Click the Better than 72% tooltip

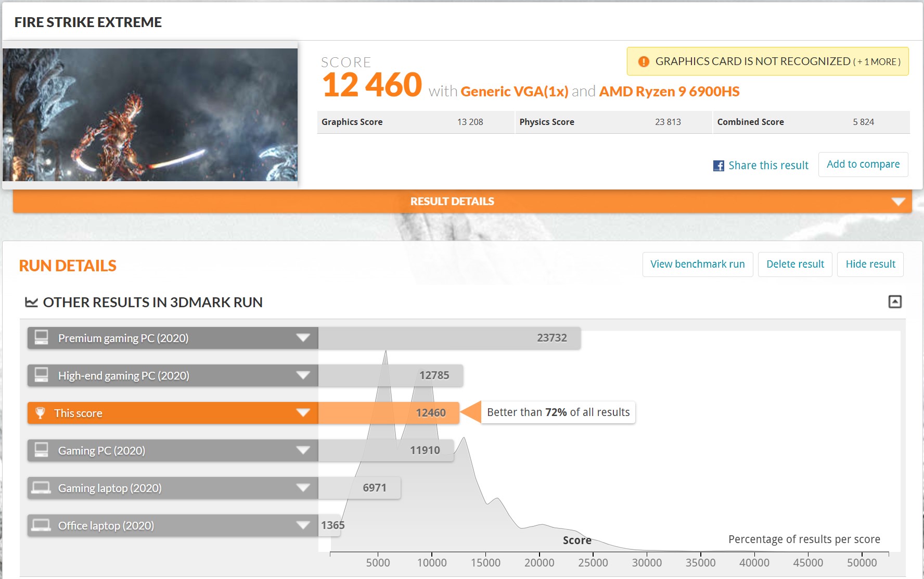(558, 412)
